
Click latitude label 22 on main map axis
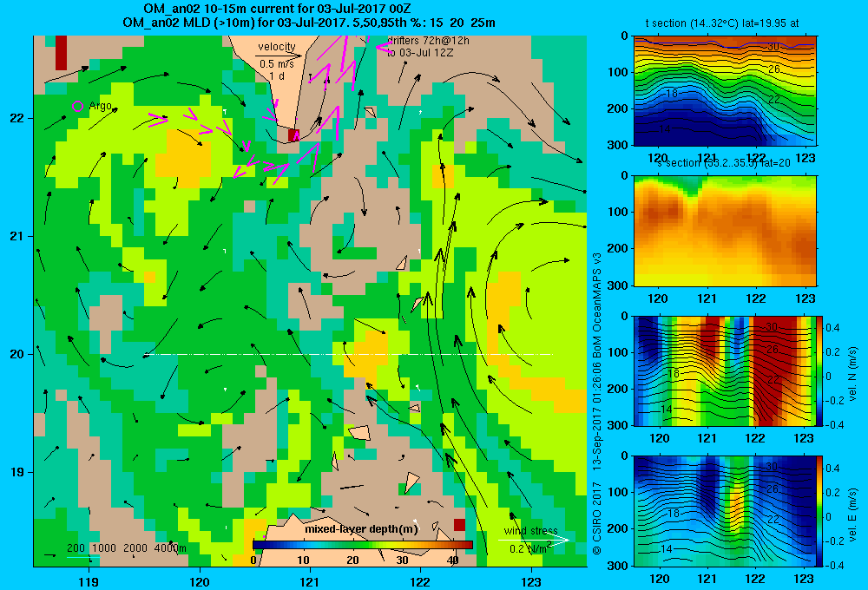click(16, 119)
